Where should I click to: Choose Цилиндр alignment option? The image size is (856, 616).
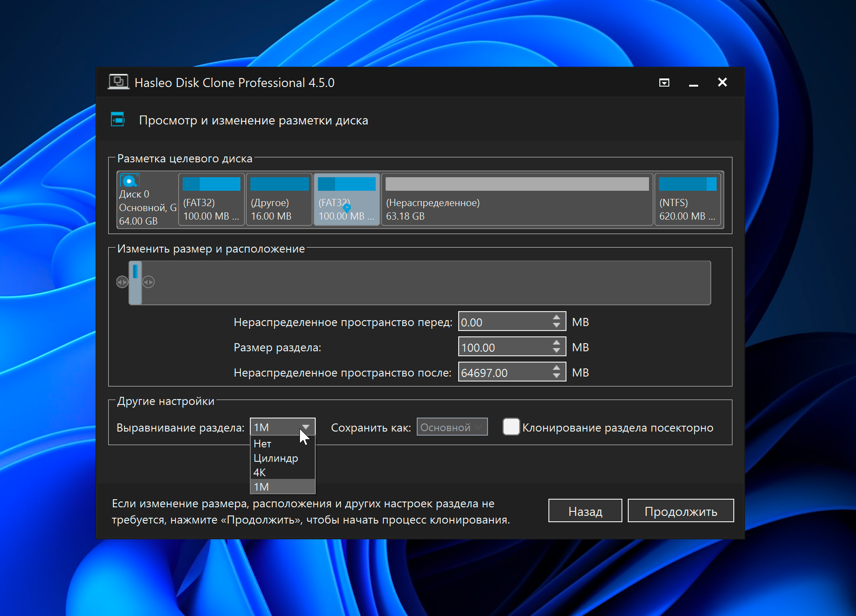(283, 458)
